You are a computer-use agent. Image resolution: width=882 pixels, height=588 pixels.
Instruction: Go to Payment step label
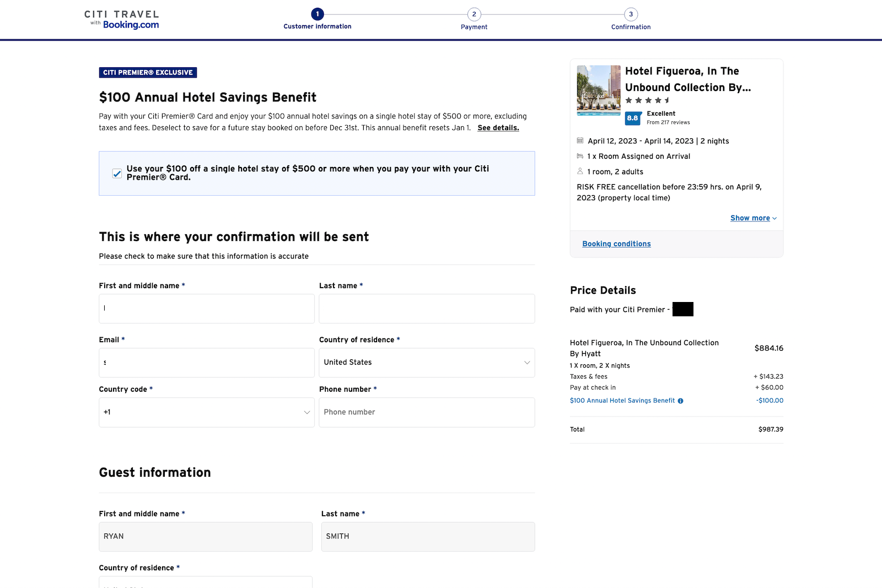(474, 27)
